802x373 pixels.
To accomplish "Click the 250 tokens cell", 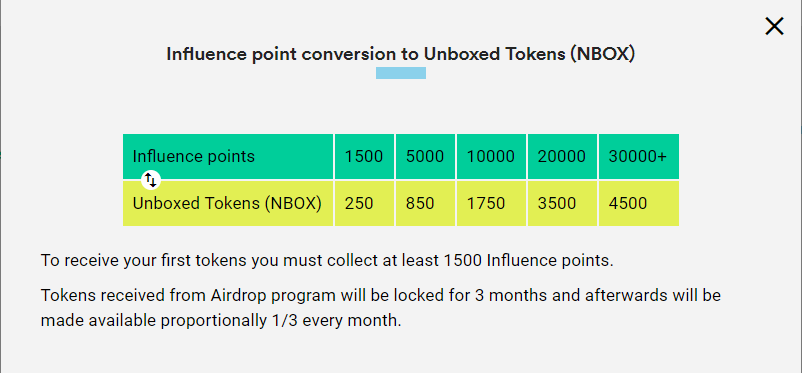I will [x=364, y=203].
